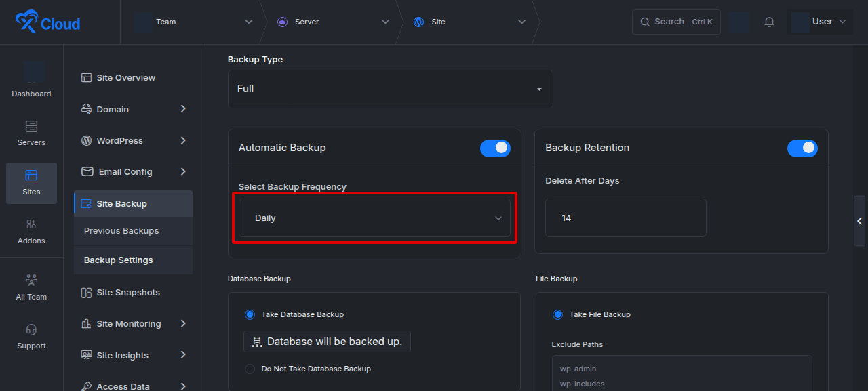Click the "File Backup" heading
Screen dimensions: 868x391
click(x=556, y=279)
